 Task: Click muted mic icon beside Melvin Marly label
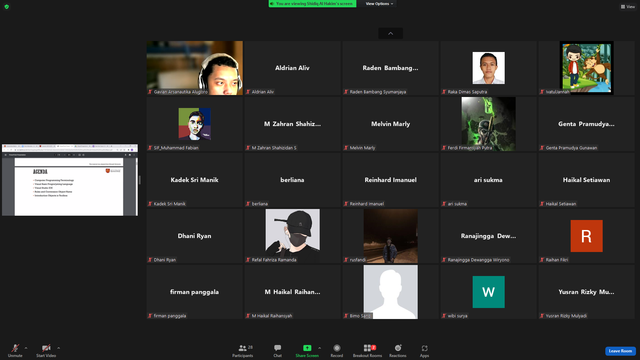346,148
